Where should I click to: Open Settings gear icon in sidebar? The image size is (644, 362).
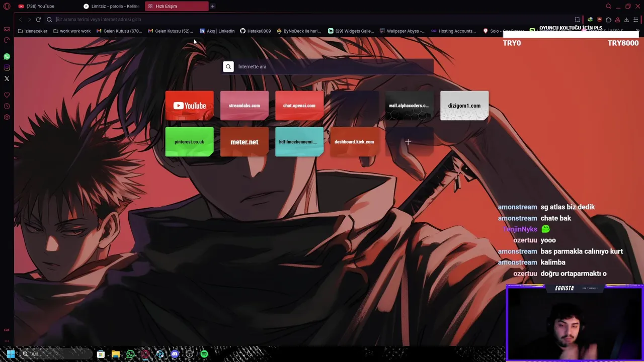(x=7, y=117)
